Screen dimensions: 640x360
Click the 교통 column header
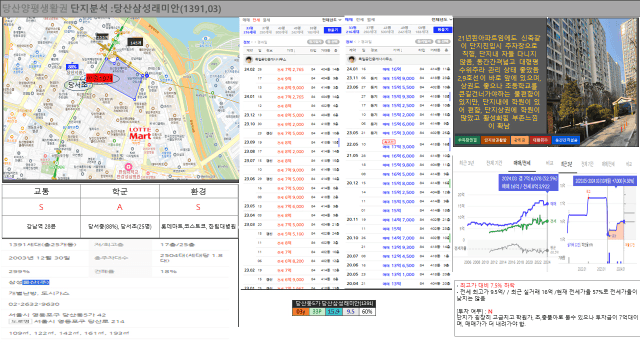pos(41,191)
